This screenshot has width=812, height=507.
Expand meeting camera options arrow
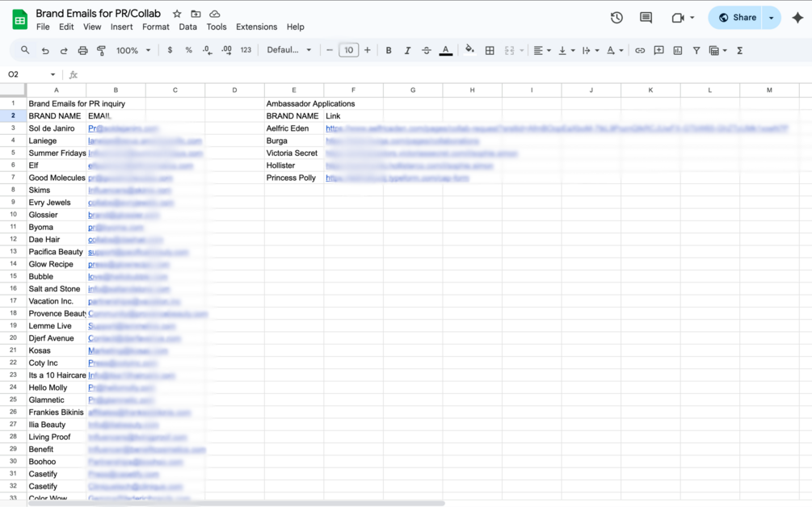tap(692, 18)
